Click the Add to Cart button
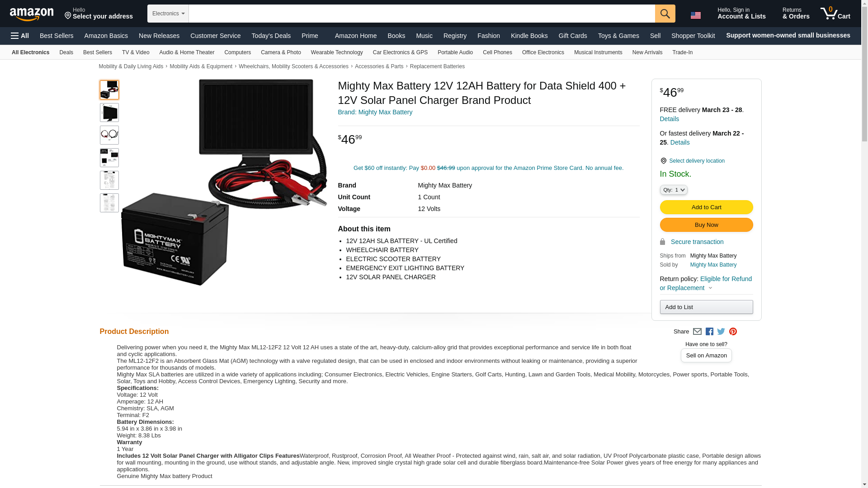868x488 pixels. pyautogui.click(x=706, y=207)
